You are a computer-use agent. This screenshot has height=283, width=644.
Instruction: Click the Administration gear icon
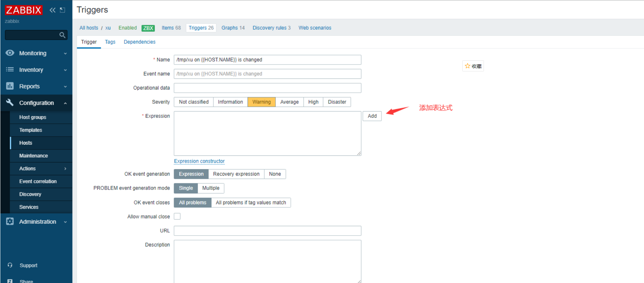coord(10,221)
